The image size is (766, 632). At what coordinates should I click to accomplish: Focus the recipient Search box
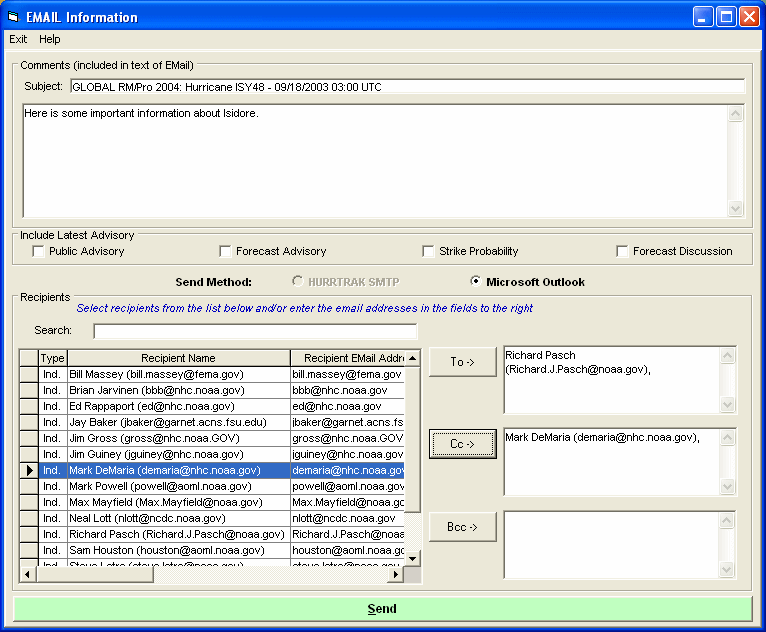coord(255,331)
